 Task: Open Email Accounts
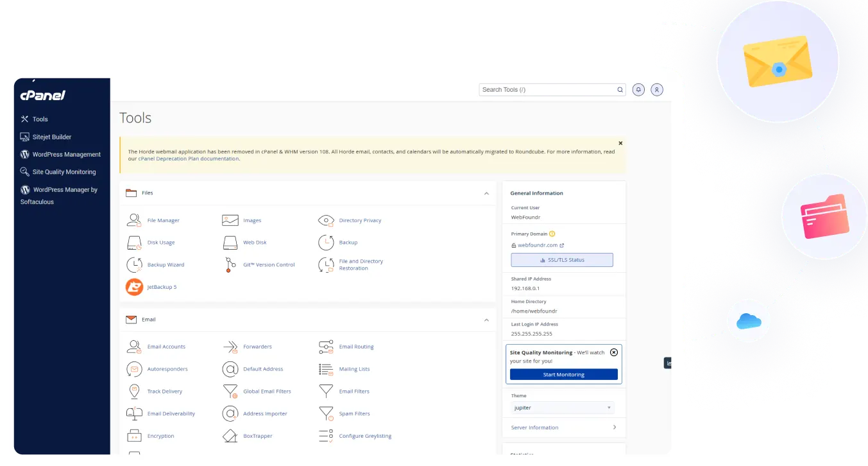pos(166,347)
